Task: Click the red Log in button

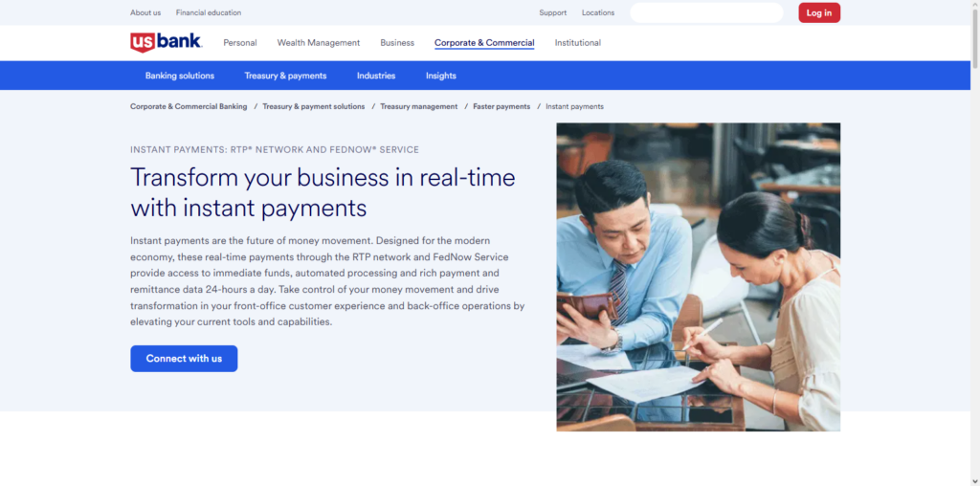Action: tap(819, 12)
